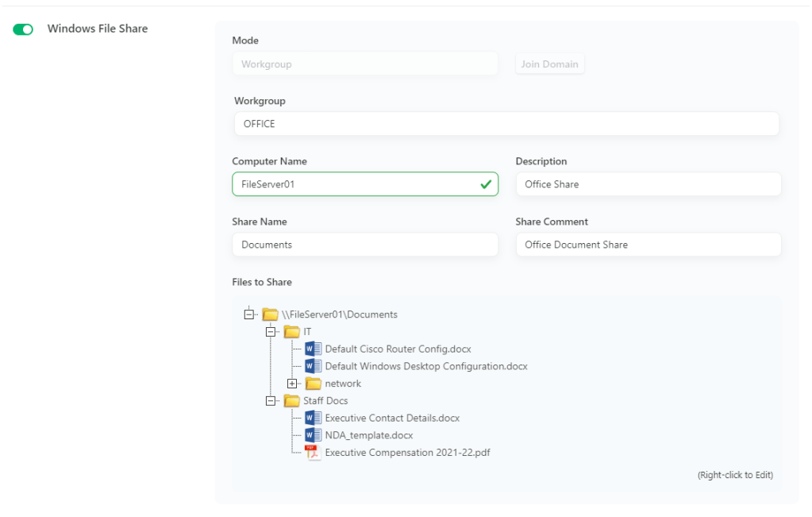The image size is (812, 517).
Task: Click the Word icon for Default Windows Desktop Configuration
Action: [314, 366]
